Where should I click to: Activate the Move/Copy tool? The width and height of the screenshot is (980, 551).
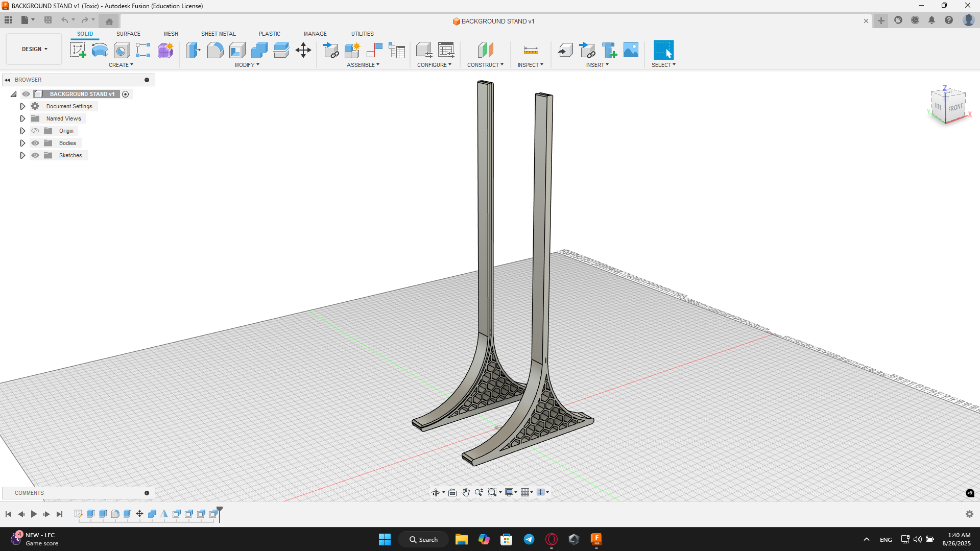tap(303, 50)
